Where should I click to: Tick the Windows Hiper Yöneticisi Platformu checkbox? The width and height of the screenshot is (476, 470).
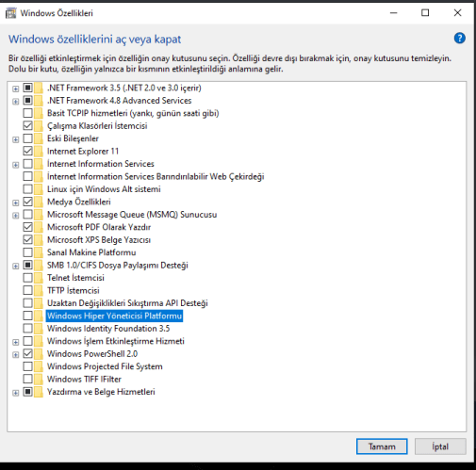27,316
